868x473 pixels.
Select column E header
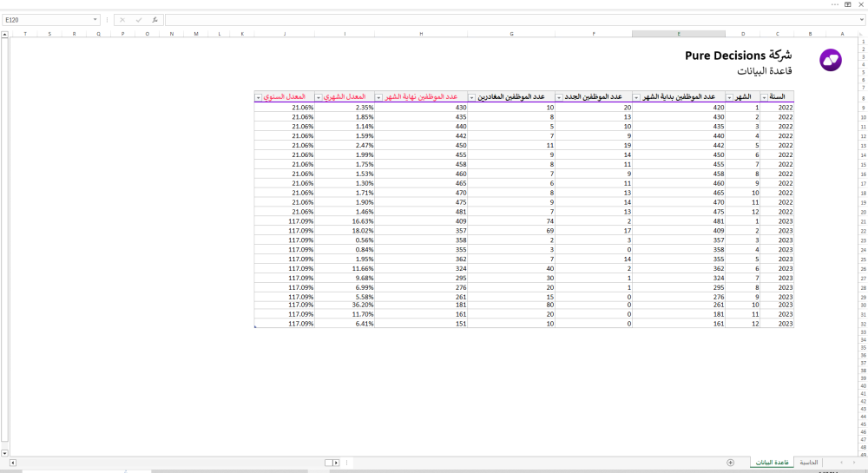tap(679, 34)
